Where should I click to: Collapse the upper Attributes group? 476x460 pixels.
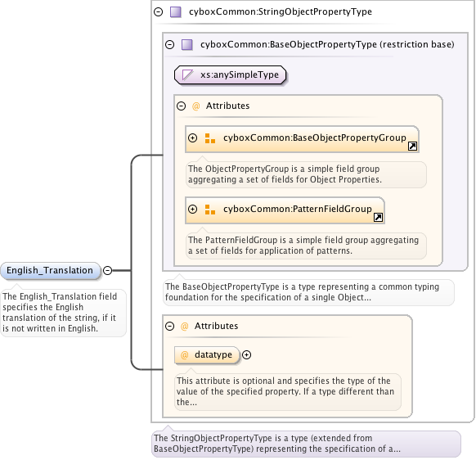pos(182,106)
